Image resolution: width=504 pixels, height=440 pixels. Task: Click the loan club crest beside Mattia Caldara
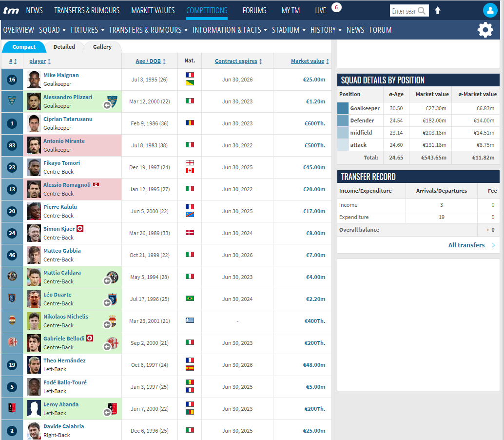pos(113,277)
